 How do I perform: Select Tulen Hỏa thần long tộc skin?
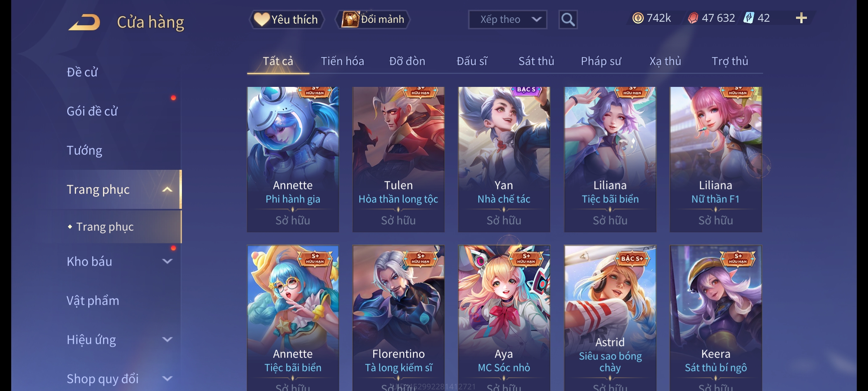(398, 159)
